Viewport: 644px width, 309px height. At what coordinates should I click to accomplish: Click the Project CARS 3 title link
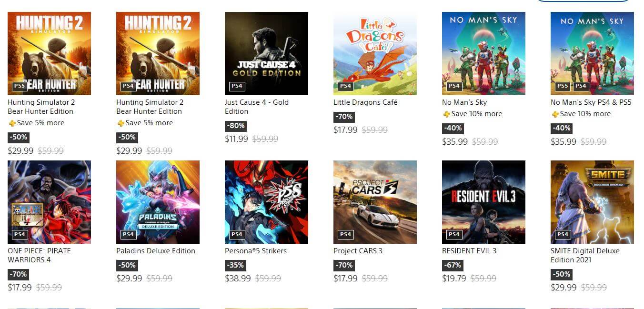coord(358,251)
